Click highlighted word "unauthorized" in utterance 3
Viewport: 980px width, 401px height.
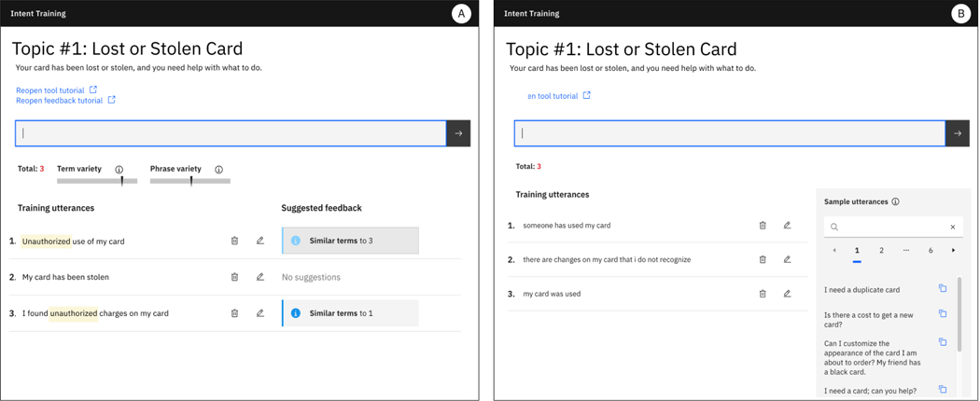(74, 313)
